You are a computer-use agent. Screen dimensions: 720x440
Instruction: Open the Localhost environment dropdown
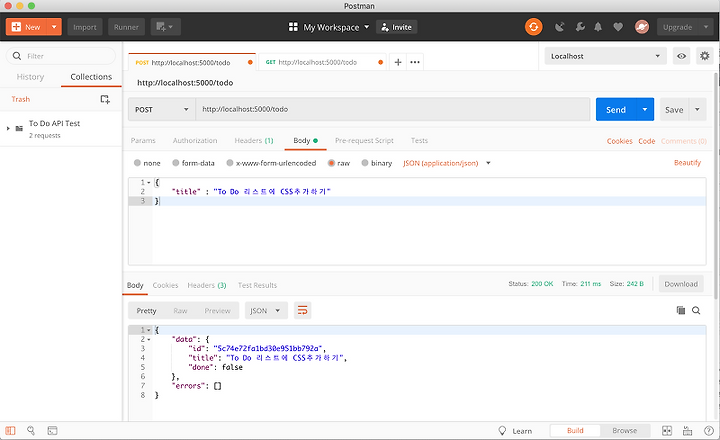point(605,56)
